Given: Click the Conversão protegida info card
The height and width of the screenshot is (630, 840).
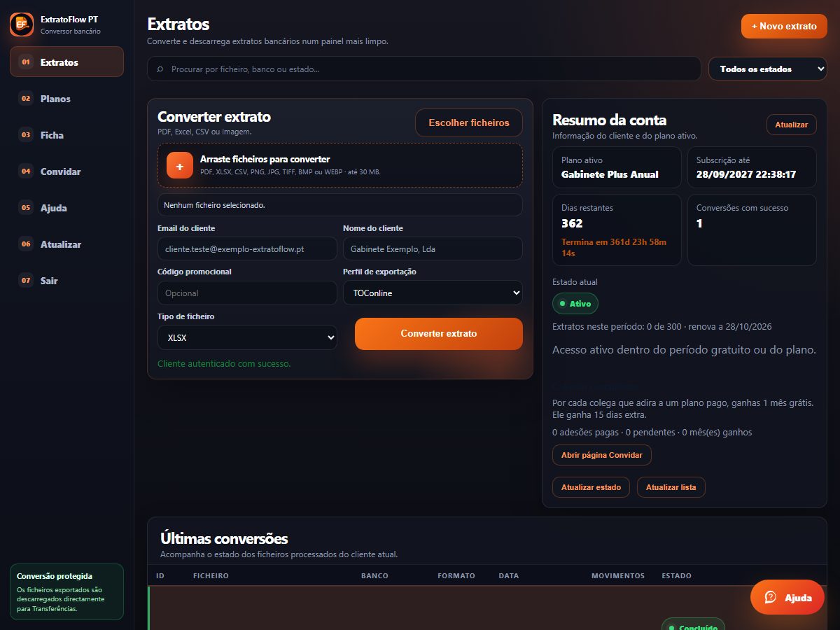Looking at the screenshot, I should point(66,592).
